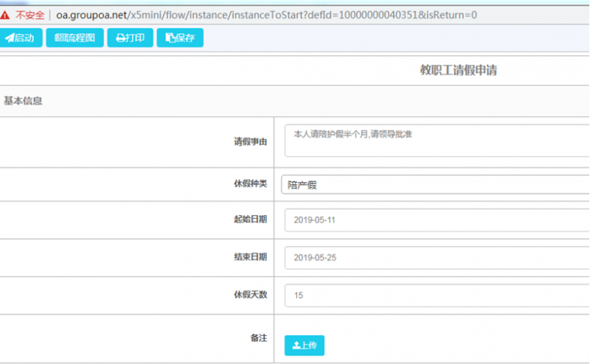
Task: Click the 起始日期 field label
Action: click(250, 219)
